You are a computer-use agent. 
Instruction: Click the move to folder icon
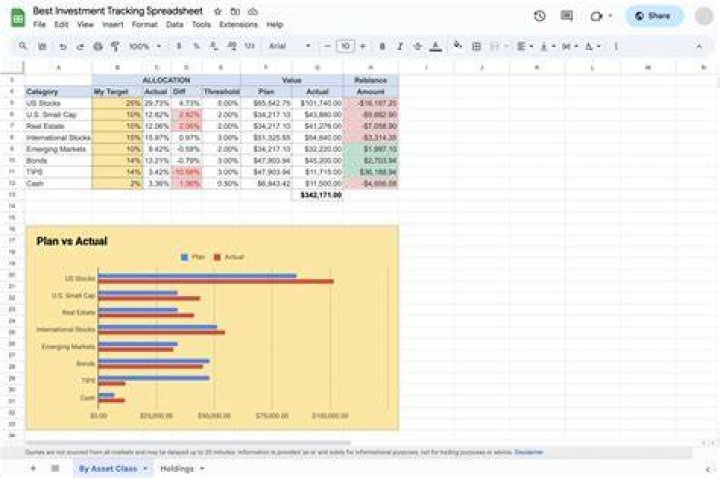point(235,11)
